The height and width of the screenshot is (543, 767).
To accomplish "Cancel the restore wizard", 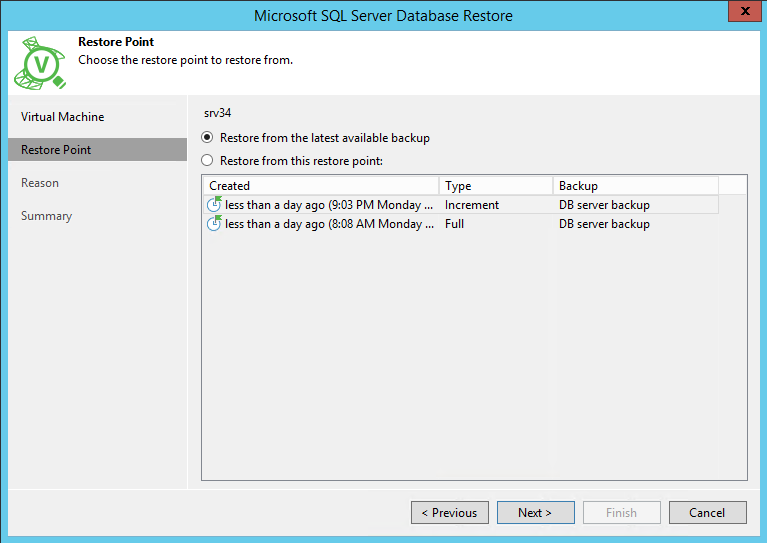I will [x=707, y=513].
